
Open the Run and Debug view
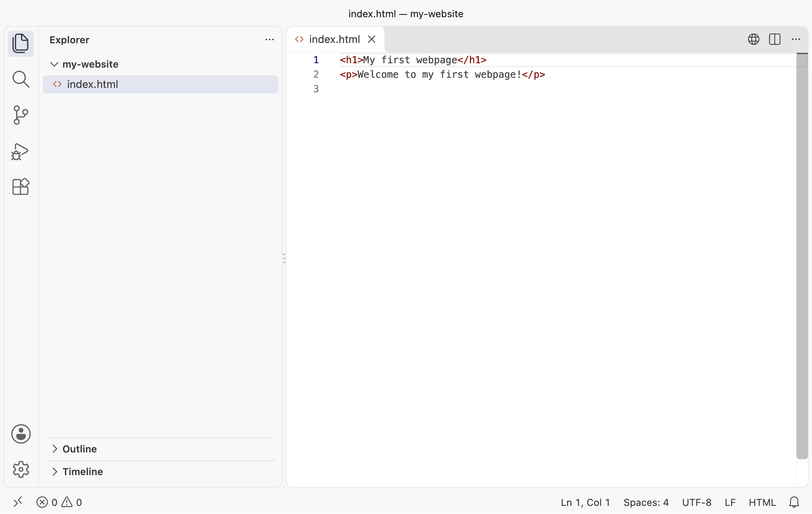[20, 151]
